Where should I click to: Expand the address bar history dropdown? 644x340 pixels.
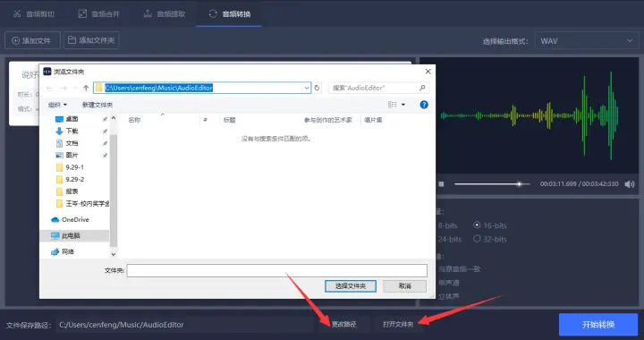tap(307, 88)
